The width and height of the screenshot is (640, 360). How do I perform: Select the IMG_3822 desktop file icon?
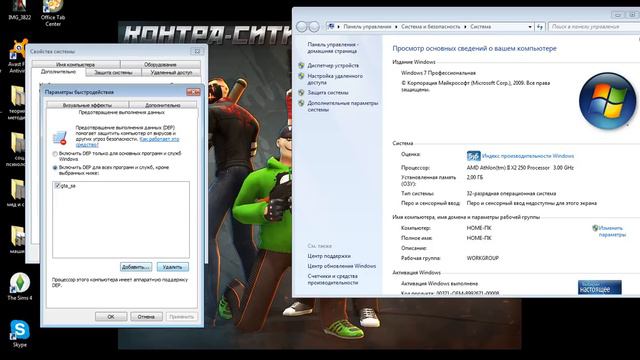(x=19, y=11)
